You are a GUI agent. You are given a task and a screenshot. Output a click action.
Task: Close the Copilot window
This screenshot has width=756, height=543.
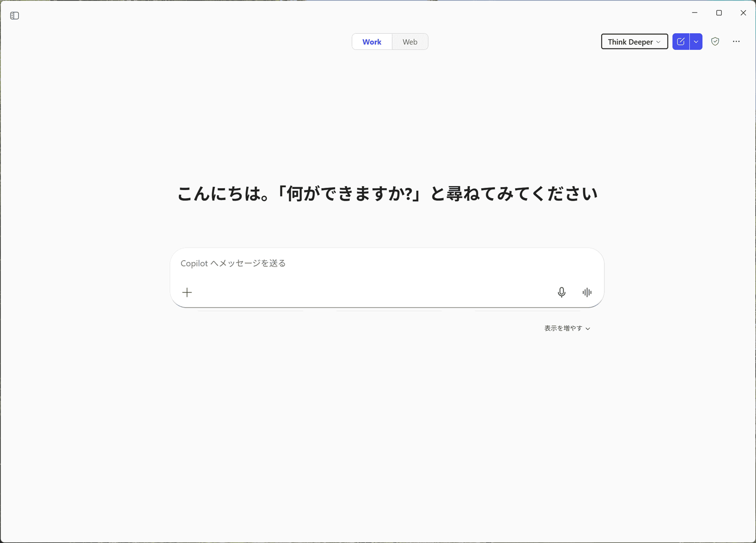tap(743, 13)
